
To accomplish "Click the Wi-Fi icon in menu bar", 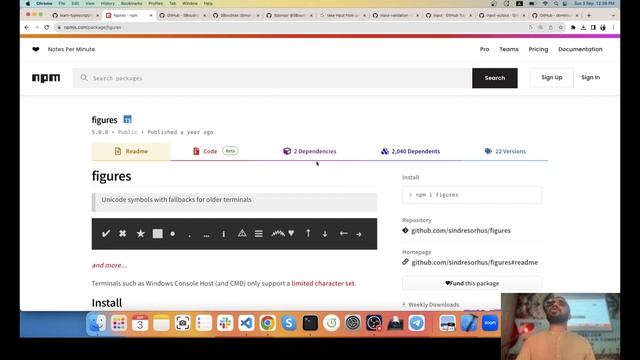I will tap(545, 3).
